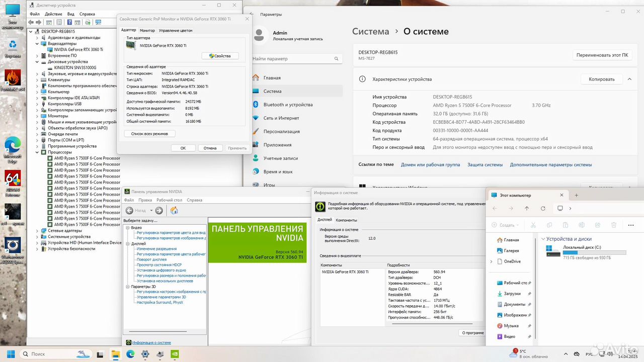Expand the Сетевые адаптеры tree node
This screenshot has height=362, width=644.
point(37,230)
